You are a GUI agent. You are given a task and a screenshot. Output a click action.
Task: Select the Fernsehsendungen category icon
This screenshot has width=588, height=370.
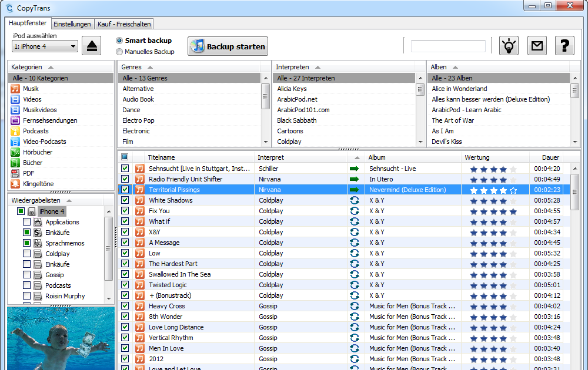[15, 120]
